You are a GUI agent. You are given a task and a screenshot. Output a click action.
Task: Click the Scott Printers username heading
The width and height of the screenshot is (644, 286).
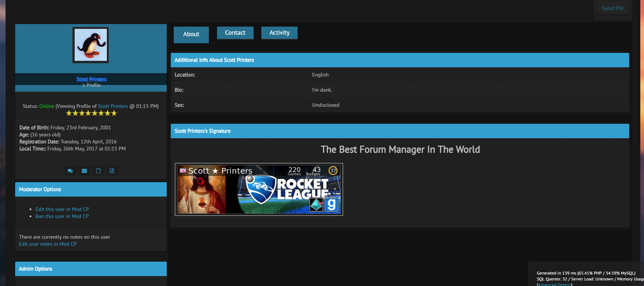pyautogui.click(x=91, y=79)
